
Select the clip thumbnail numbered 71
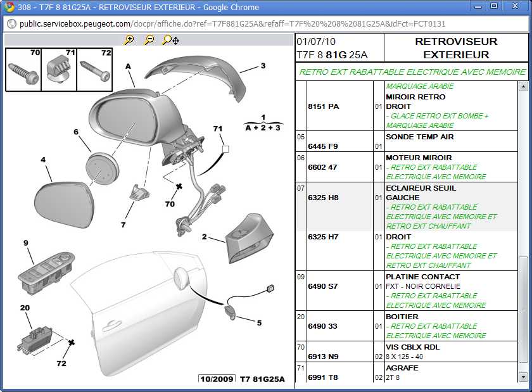pyautogui.click(x=59, y=70)
